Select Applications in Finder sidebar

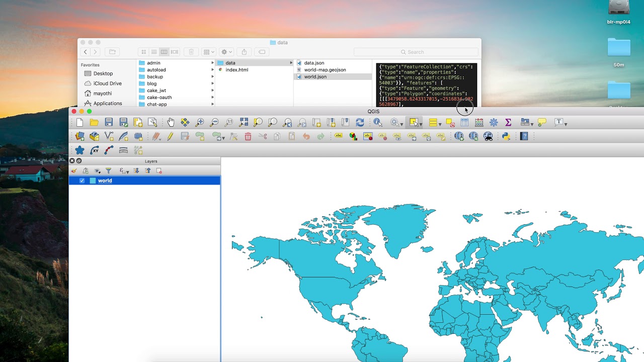(x=103, y=104)
